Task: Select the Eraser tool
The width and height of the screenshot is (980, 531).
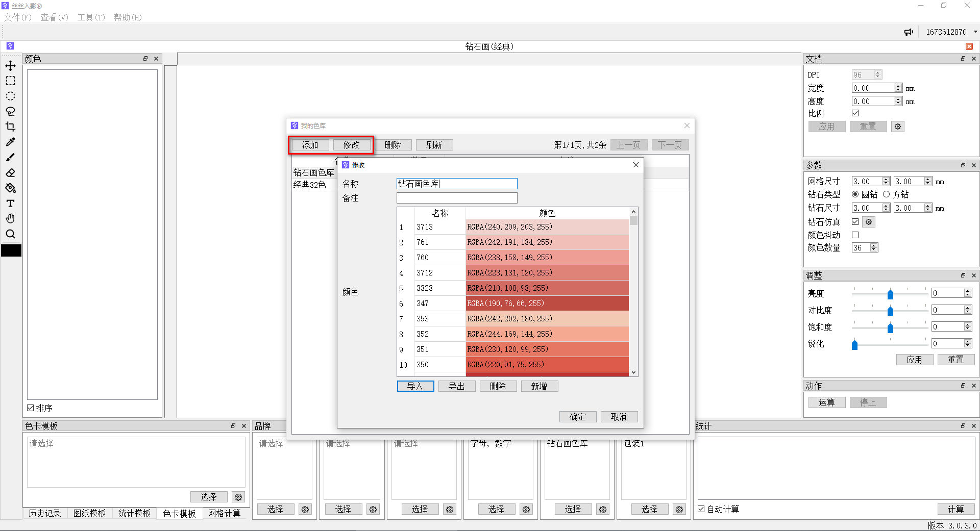Action: tap(10, 173)
